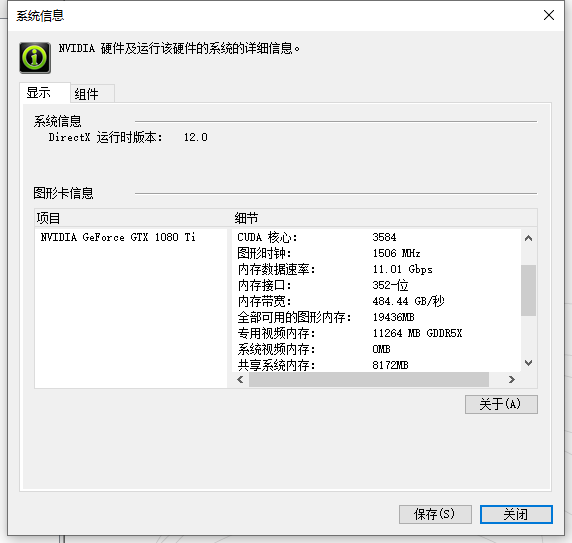The image size is (572, 543).
Task: Select the CUDA 核心 label
Action: click(x=267, y=237)
